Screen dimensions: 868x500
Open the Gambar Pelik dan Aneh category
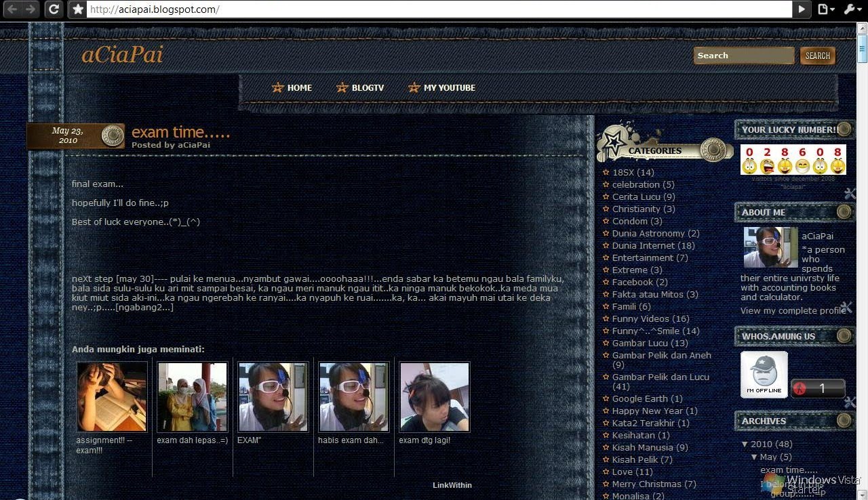(662, 359)
